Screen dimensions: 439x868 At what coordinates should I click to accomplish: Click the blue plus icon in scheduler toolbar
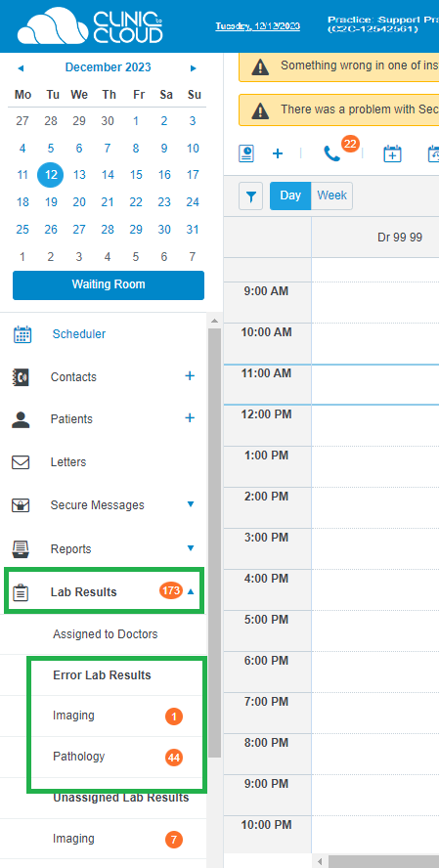point(278,153)
